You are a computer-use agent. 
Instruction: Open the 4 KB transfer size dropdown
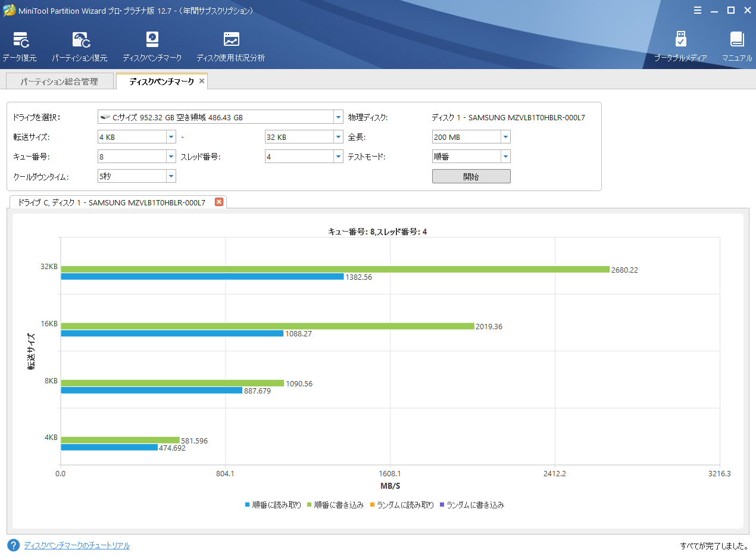tap(171, 137)
